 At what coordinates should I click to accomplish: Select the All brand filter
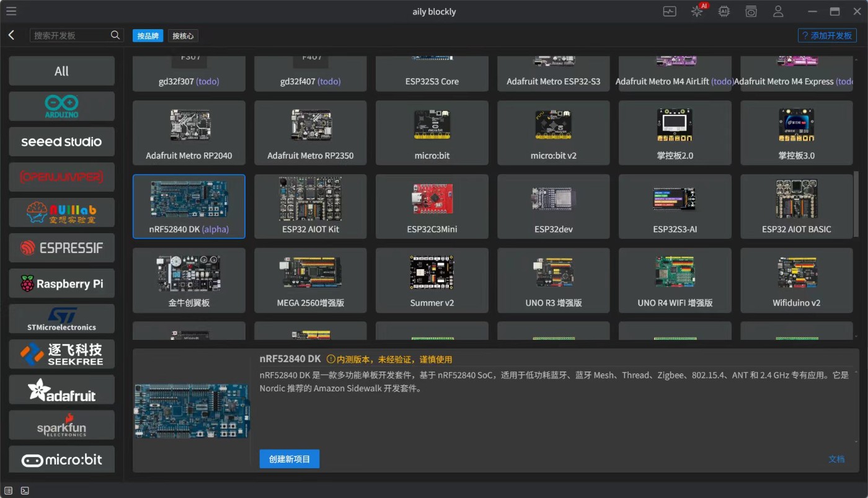click(61, 71)
